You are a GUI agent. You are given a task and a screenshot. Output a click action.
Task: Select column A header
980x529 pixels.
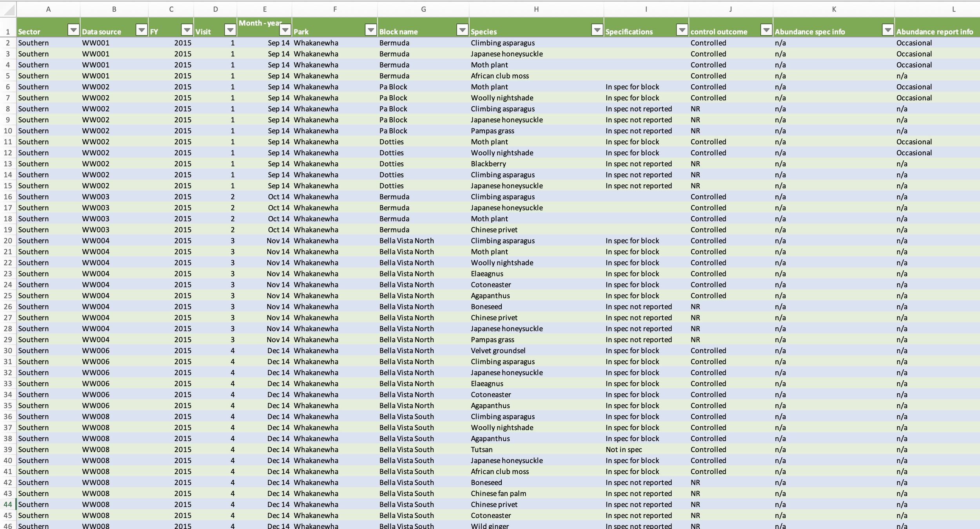(x=48, y=9)
